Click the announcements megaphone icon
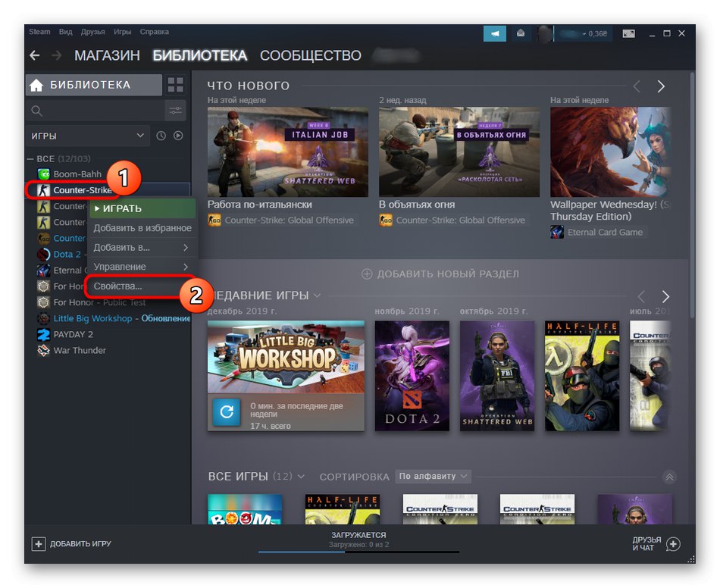 (495, 33)
